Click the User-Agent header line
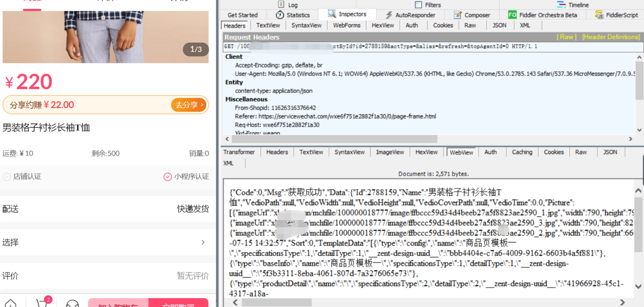Screen dimensions: 644x307 (435, 74)
